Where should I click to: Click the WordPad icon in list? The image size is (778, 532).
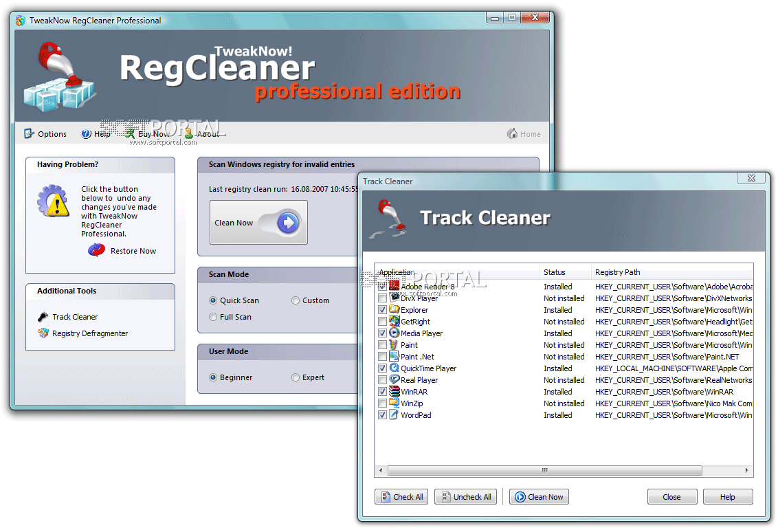pyautogui.click(x=394, y=414)
